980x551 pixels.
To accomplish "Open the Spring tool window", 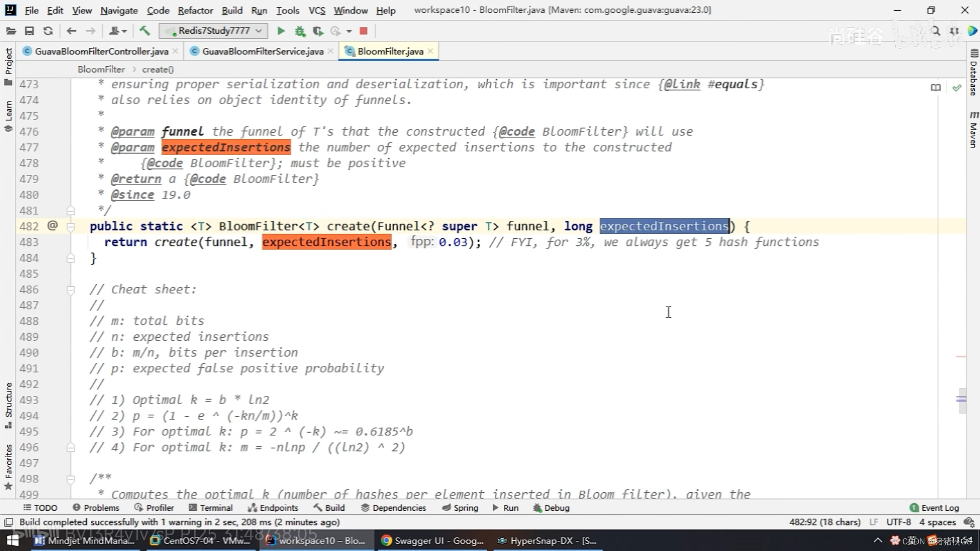I will click(x=460, y=508).
